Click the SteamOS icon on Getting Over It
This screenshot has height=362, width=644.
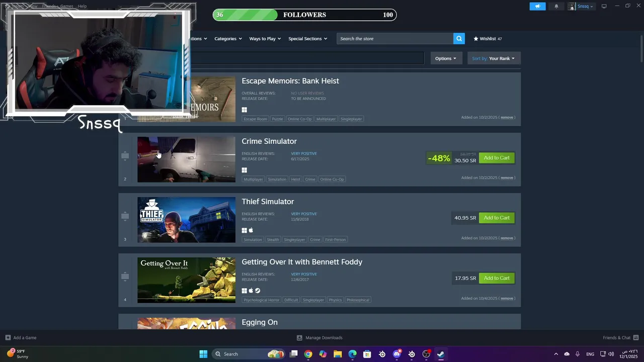tap(258, 291)
